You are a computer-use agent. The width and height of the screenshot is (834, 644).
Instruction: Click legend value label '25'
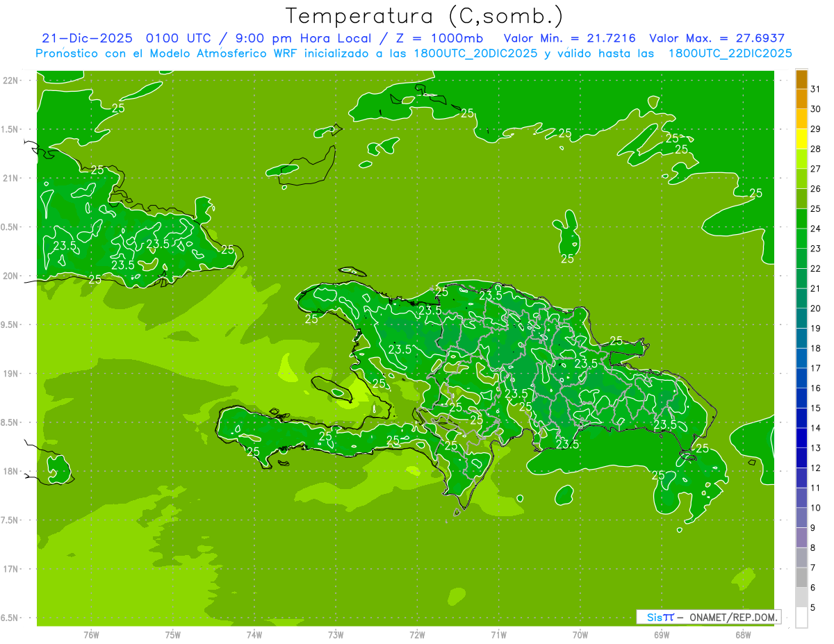pyautogui.click(x=816, y=209)
